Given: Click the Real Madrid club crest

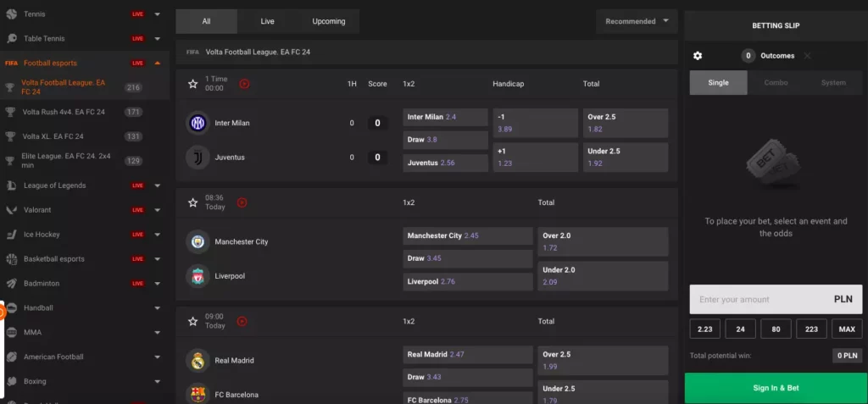Looking at the screenshot, I should click(x=198, y=360).
